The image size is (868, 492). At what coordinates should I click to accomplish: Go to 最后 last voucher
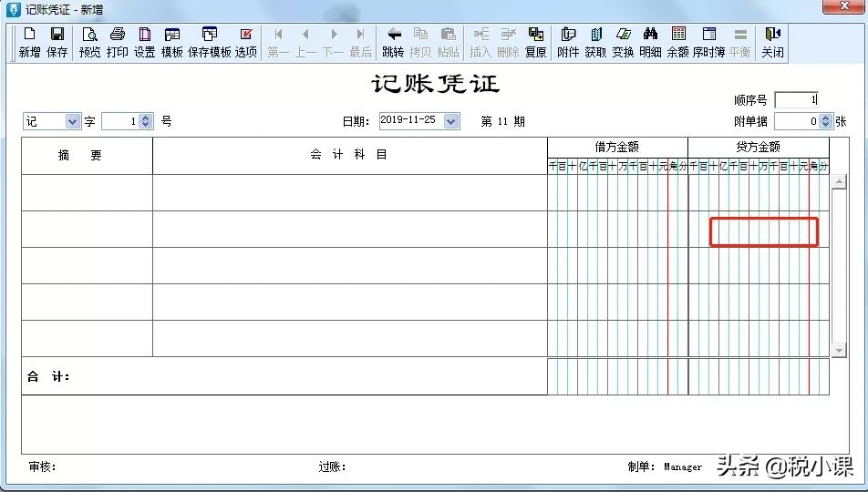(x=361, y=42)
